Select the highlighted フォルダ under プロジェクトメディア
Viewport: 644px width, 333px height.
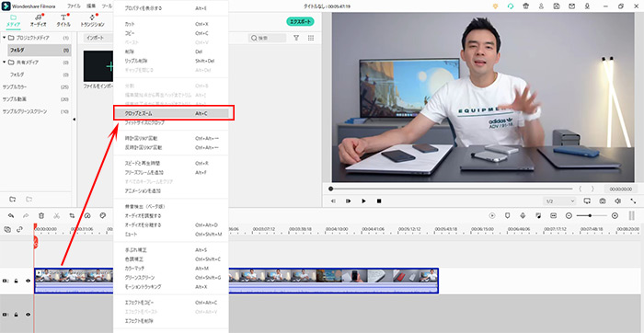(x=39, y=50)
